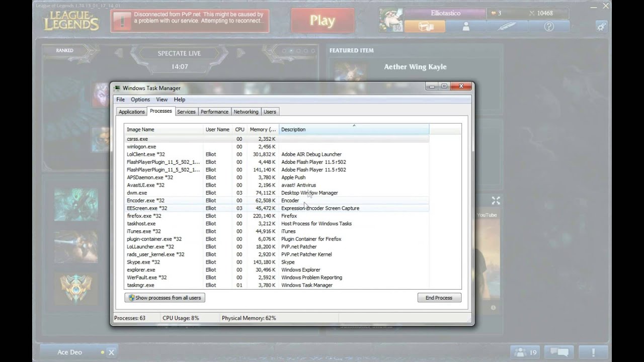Switch to the Performance tab
Image resolution: width=644 pixels, height=362 pixels.
(x=215, y=112)
